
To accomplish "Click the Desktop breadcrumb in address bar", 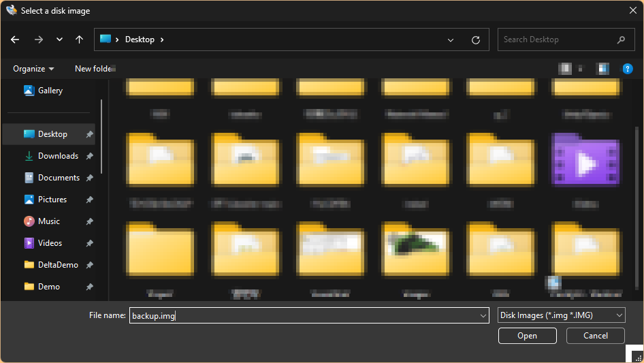I will click(140, 40).
